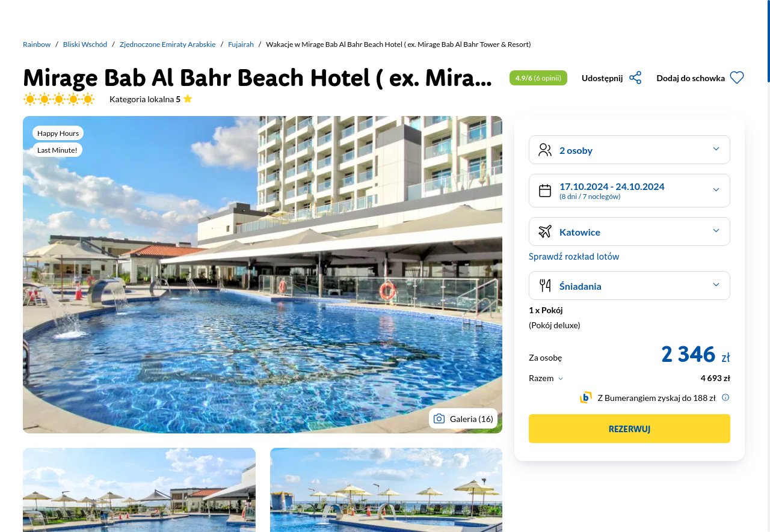Click the Bumerang info icon

[x=725, y=397]
